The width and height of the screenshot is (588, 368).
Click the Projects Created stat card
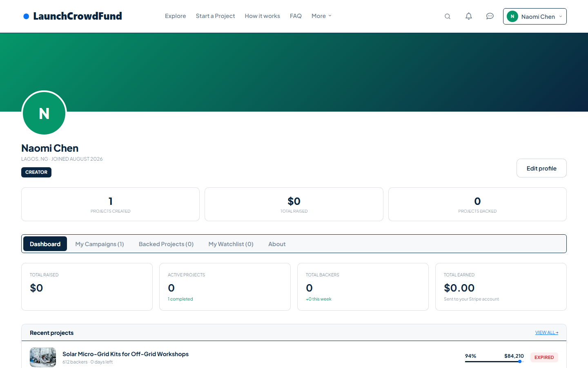click(x=110, y=204)
